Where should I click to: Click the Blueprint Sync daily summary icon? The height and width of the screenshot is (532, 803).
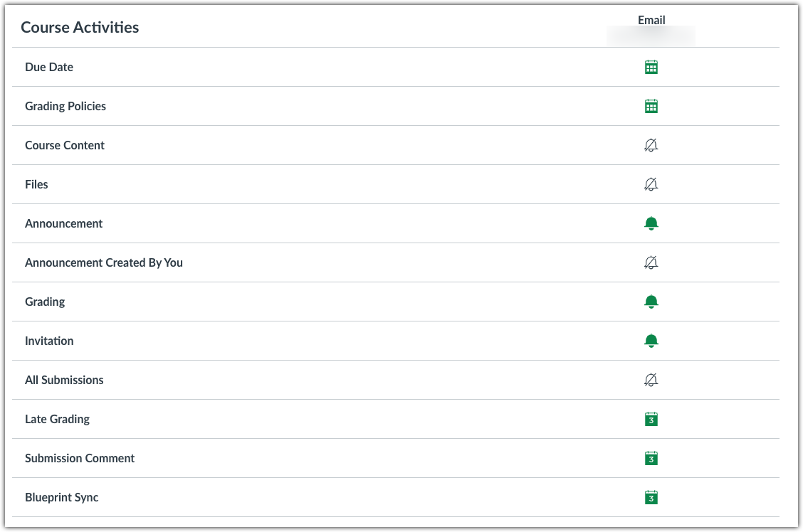click(651, 496)
